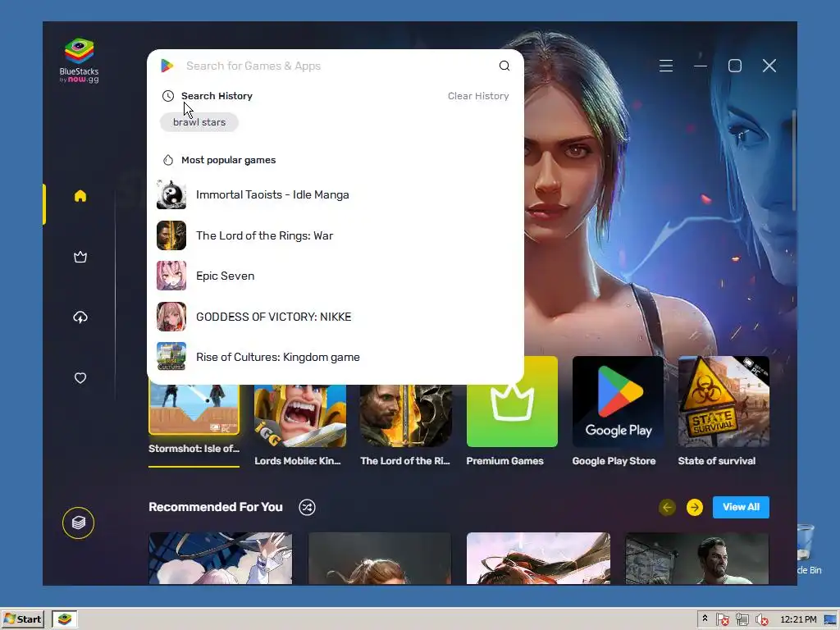Click the BlueStacks logo

tap(80, 61)
